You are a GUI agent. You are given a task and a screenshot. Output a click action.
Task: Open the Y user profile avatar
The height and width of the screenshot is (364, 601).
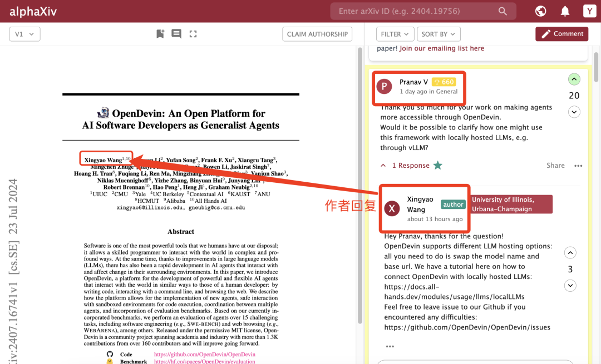click(x=589, y=11)
